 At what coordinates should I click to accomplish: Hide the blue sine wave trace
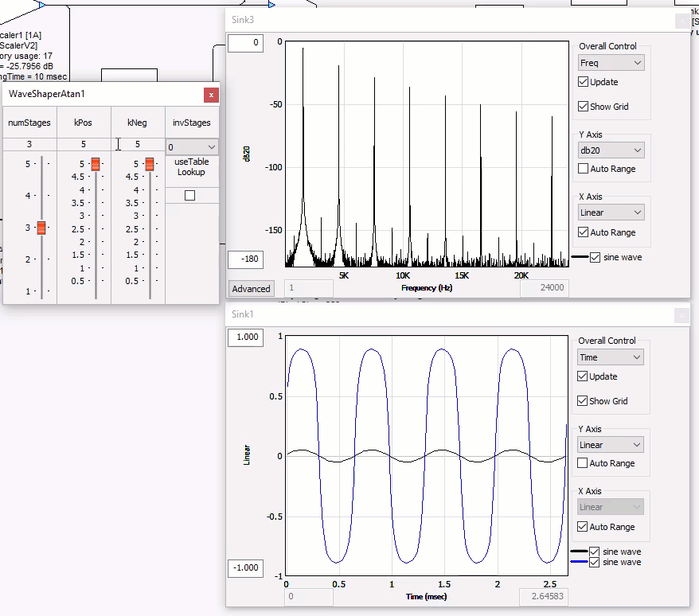click(x=594, y=562)
